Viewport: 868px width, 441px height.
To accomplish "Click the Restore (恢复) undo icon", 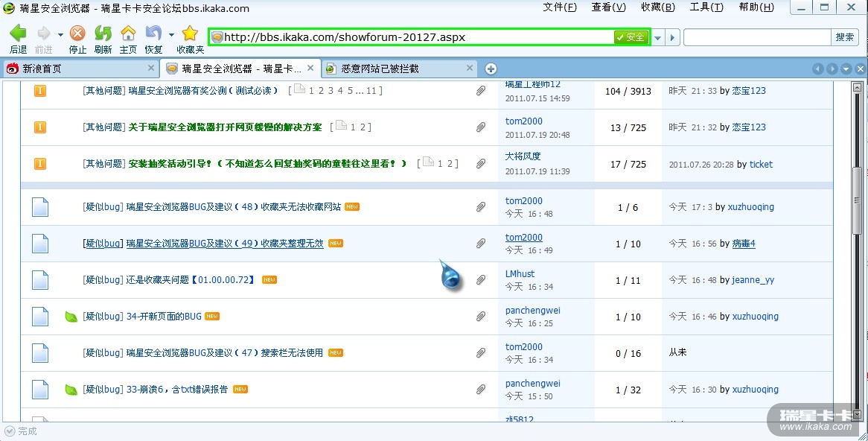I will 153,34.
